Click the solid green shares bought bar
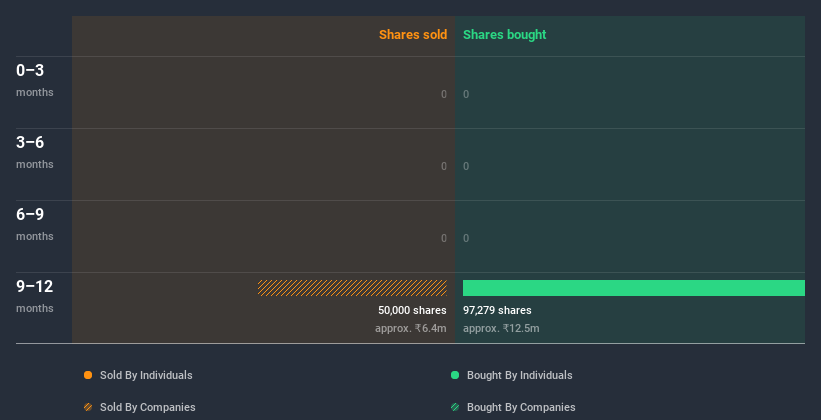Viewport: 821px width, 420px height. (634, 288)
